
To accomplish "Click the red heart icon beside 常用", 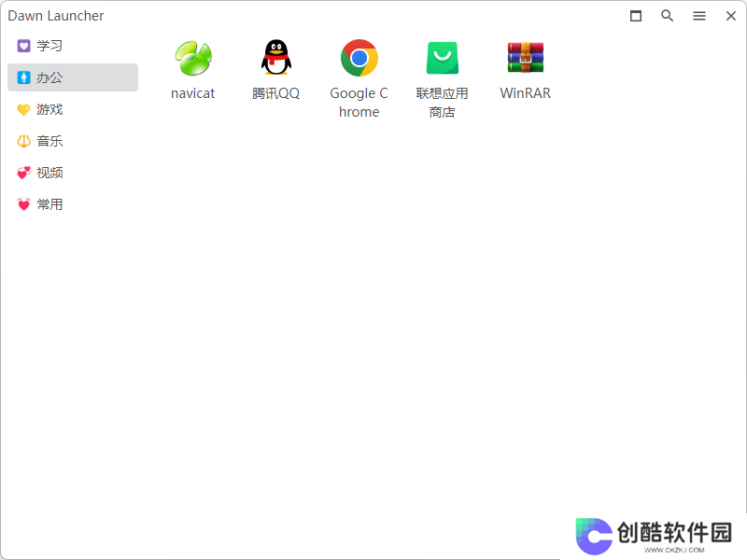I will pos(24,204).
